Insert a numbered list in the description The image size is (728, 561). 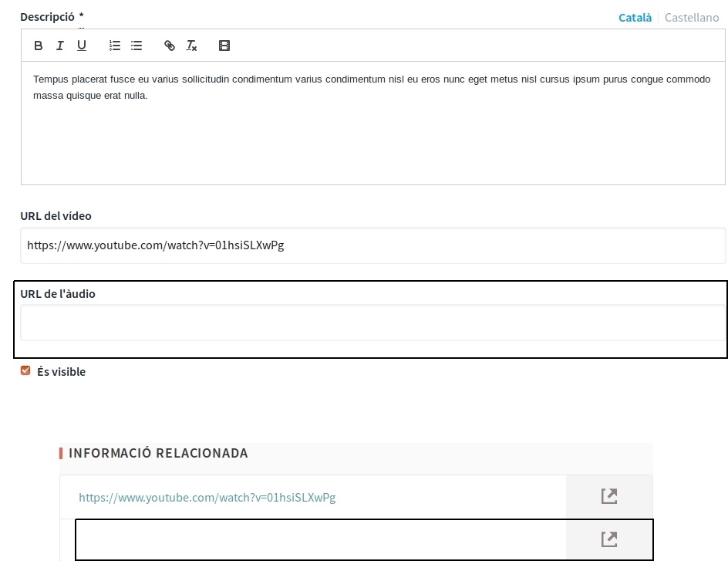(115, 46)
